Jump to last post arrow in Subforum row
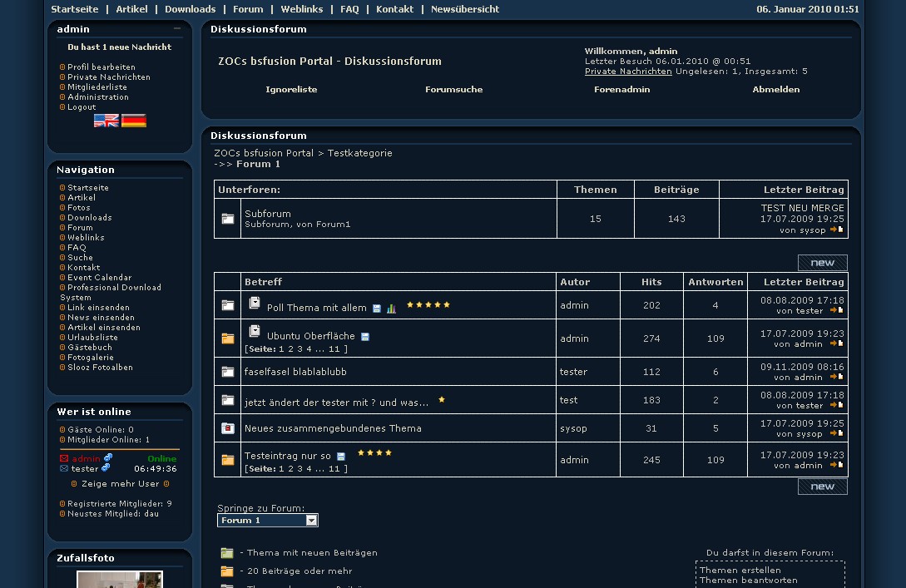Viewport: 906px width, 588px height. tap(836, 230)
